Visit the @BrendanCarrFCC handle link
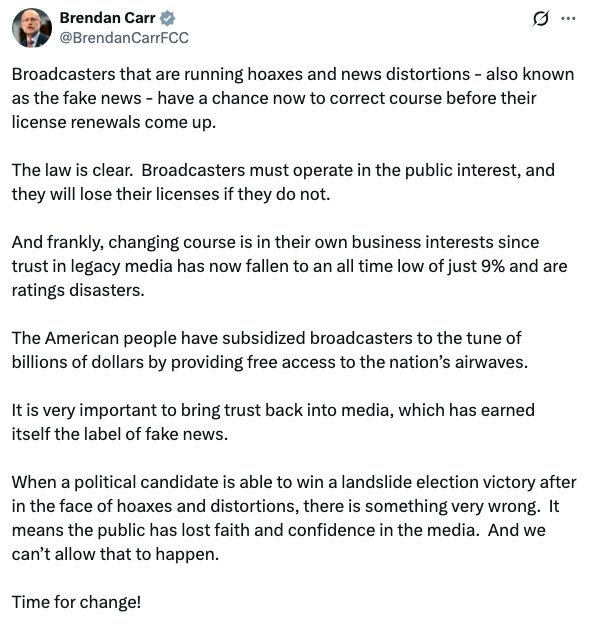The height and width of the screenshot is (624, 591). pyautogui.click(x=124, y=38)
